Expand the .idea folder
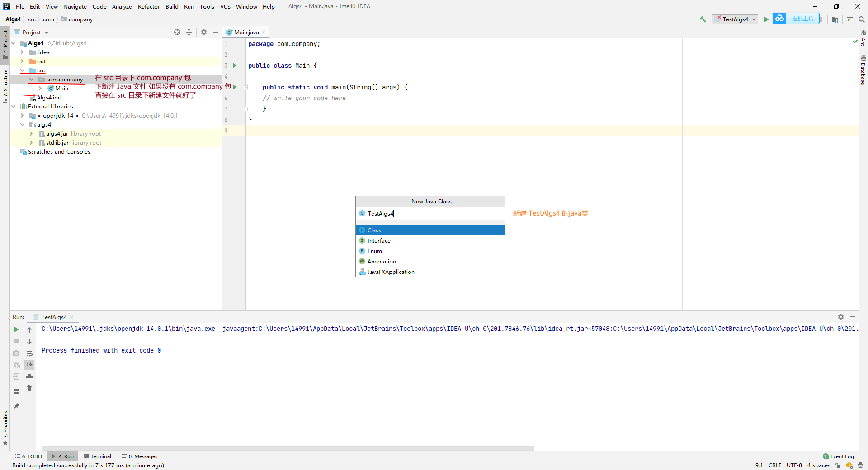868x470 pixels. coord(22,52)
